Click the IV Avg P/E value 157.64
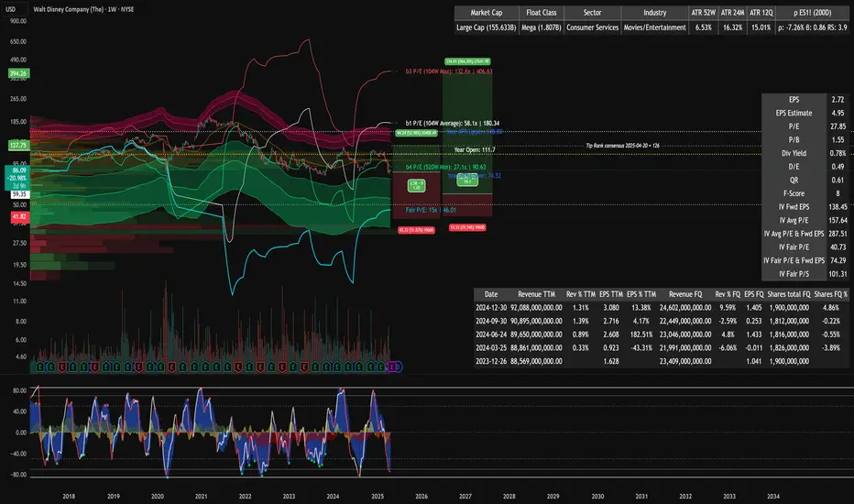Image resolution: width=854 pixels, height=504 pixels. (838, 220)
